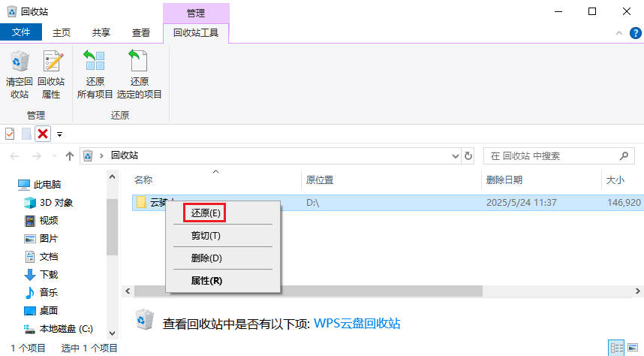Image resolution: width=644 pixels, height=356 pixels.
Task: Expand the address bar history dropdown
Action: point(455,156)
